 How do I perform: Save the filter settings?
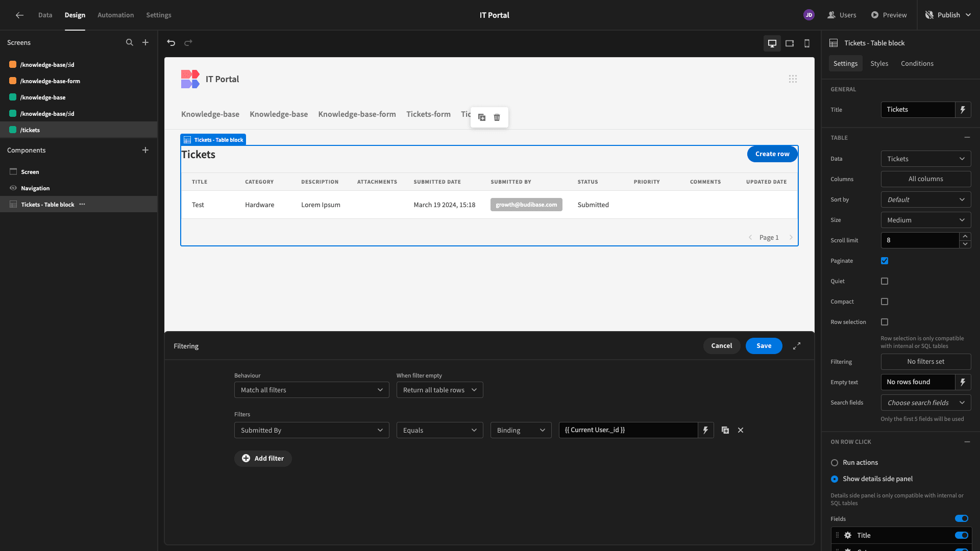pyautogui.click(x=764, y=346)
